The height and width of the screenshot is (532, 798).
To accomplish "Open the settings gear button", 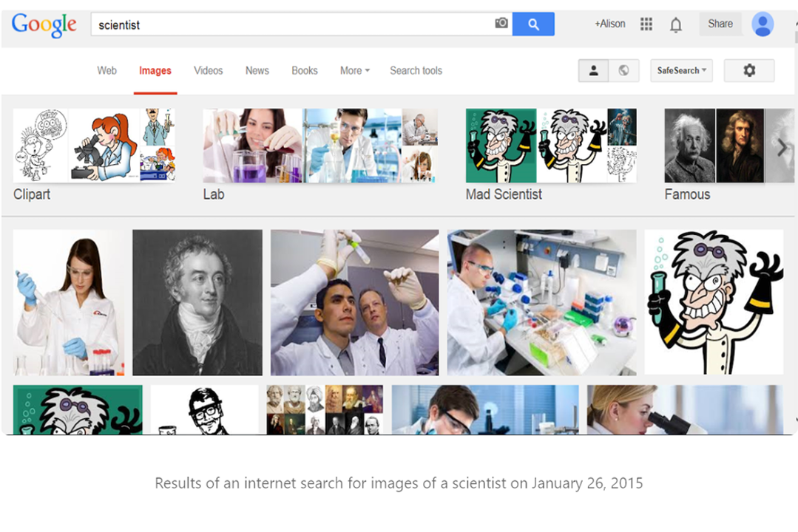I will point(749,70).
